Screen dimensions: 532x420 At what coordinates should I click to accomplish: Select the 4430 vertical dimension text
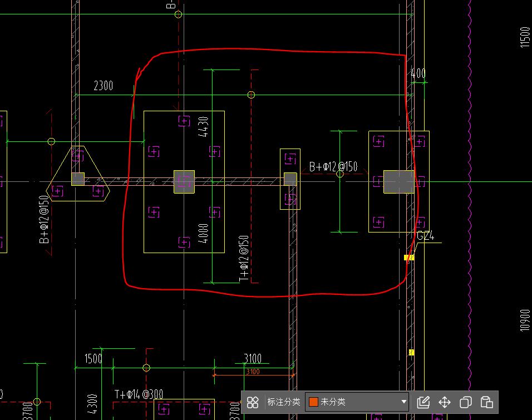click(x=203, y=126)
